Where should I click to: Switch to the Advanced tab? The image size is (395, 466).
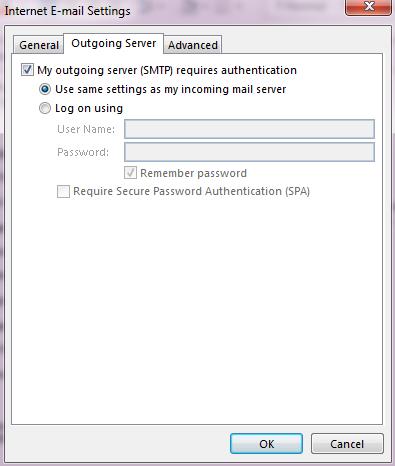coord(193,45)
